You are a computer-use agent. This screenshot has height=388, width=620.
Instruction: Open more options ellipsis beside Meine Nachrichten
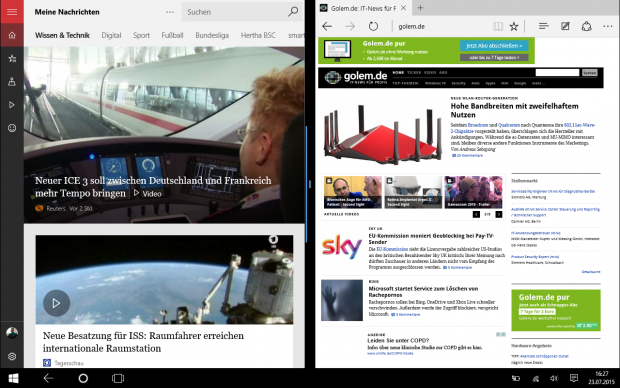click(170, 12)
